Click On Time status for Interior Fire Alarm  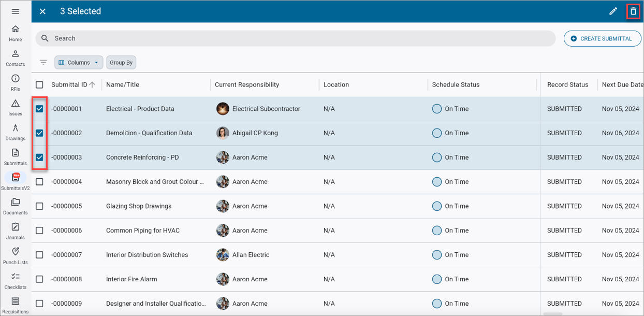click(450, 279)
